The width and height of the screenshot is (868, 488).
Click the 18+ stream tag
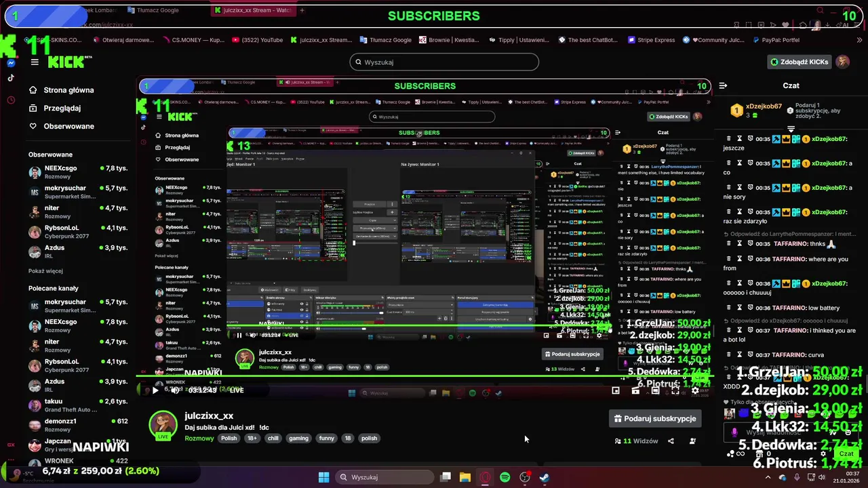[x=252, y=438]
